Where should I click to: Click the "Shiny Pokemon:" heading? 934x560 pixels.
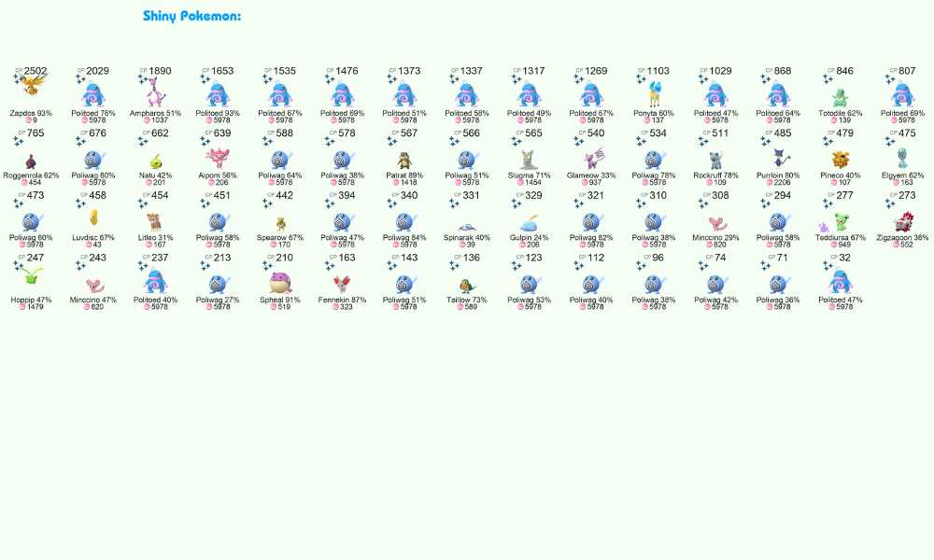pos(191,16)
